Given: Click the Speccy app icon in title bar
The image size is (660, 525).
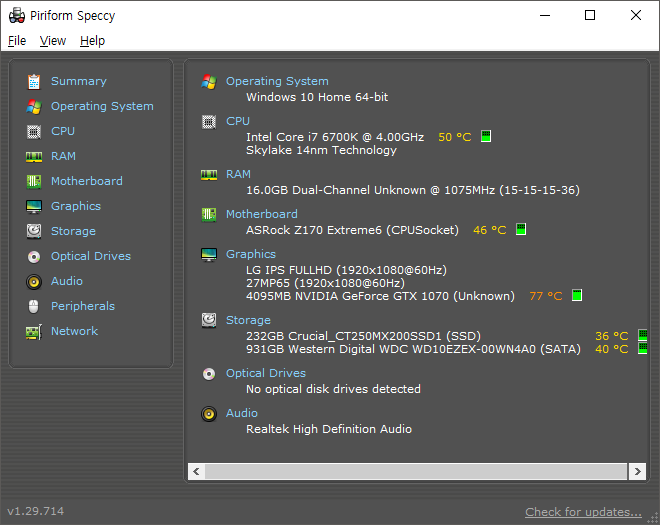Looking at the screenshot, I should point(17,16).
